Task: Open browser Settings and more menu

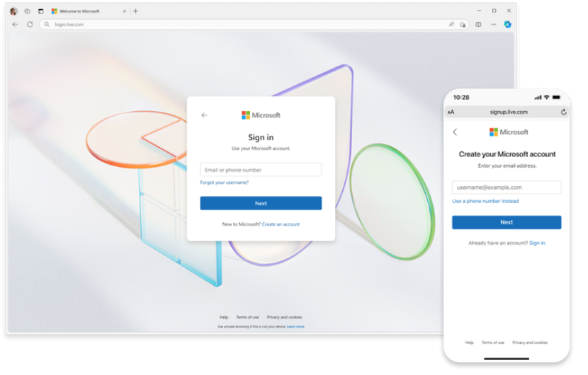Action: point(494,24)
